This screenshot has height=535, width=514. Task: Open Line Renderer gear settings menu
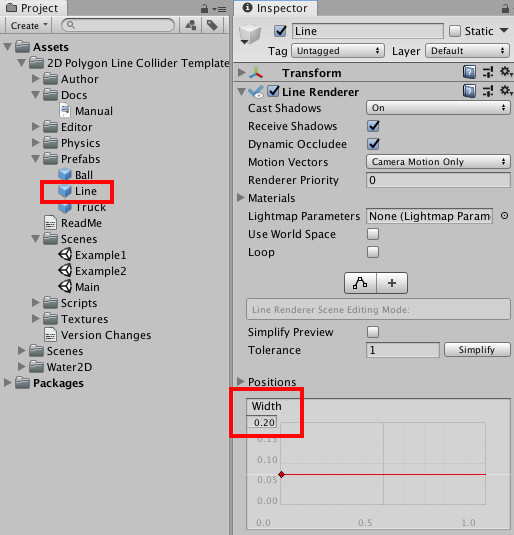(x=506, y=91)
